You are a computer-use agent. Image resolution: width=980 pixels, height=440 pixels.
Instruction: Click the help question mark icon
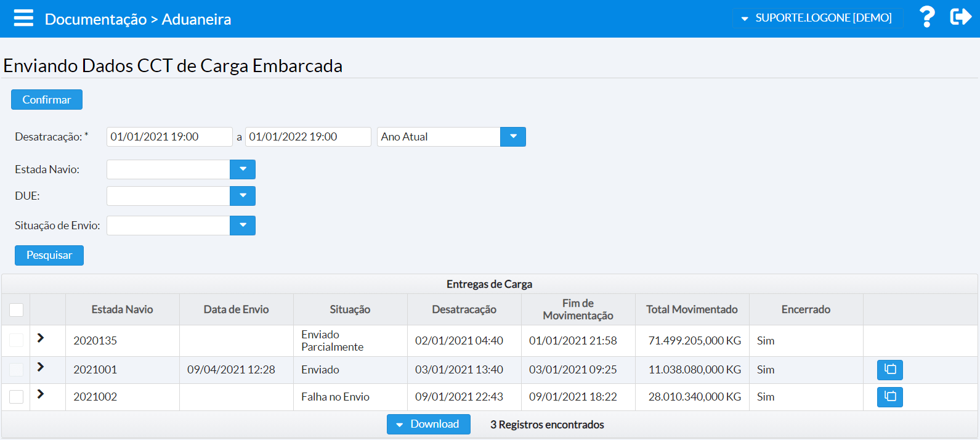tap(926, 17)
